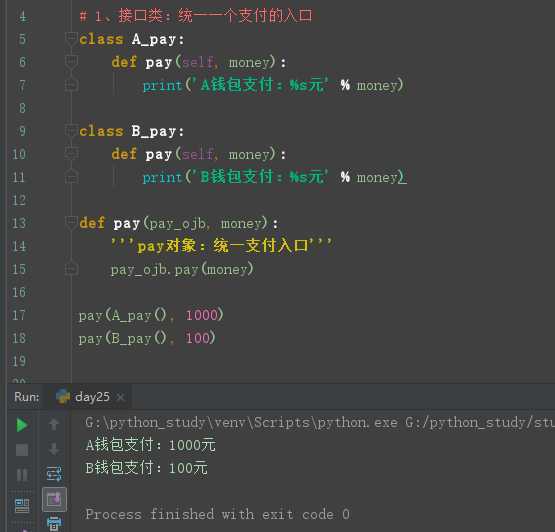Click 'pay(B_pay(), 100)' on line 18

[x=147, y=338]
